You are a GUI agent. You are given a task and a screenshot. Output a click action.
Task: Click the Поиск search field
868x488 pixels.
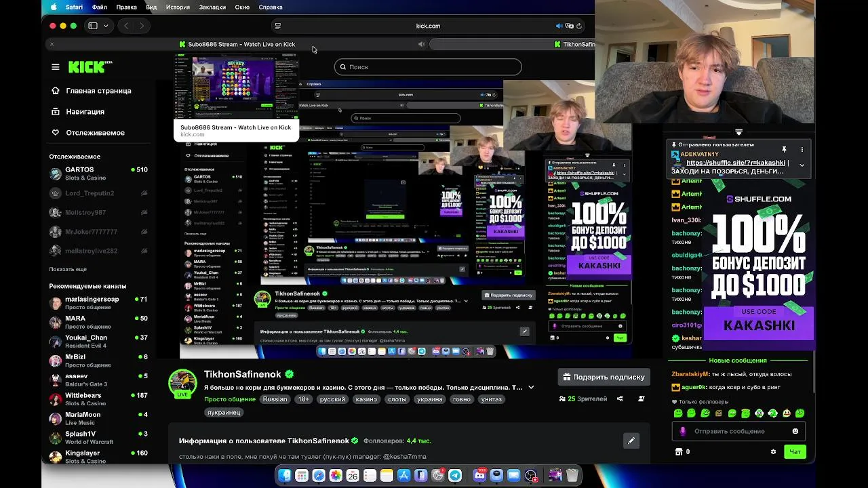coord(428,67)
